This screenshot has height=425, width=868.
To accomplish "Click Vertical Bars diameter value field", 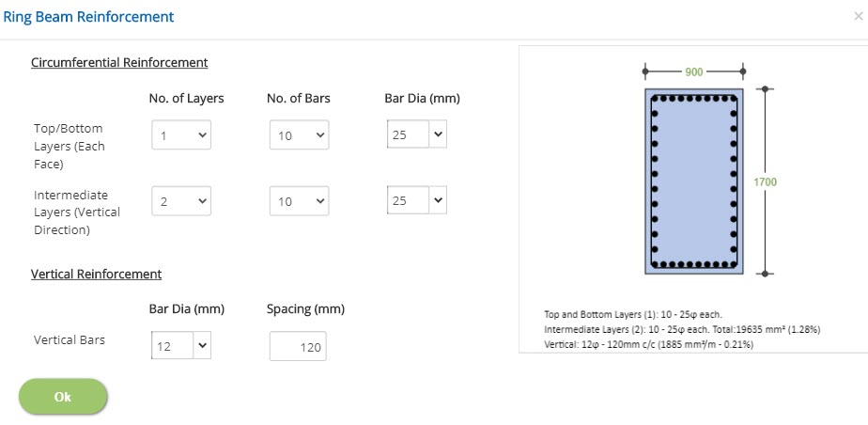I will (x=172, y=346).
